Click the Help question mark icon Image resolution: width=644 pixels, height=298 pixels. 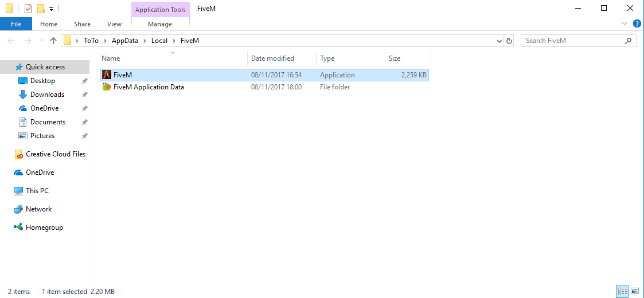(x=637, y=23)
